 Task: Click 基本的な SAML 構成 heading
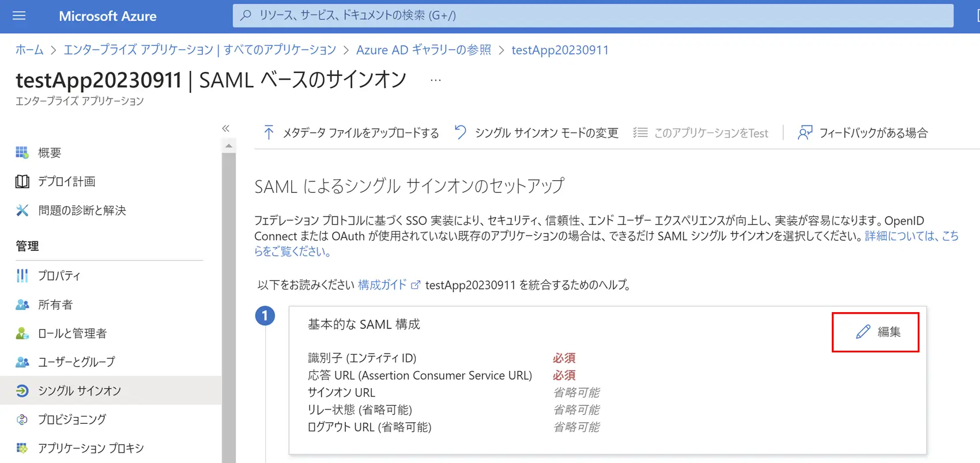tap(364, 324)
